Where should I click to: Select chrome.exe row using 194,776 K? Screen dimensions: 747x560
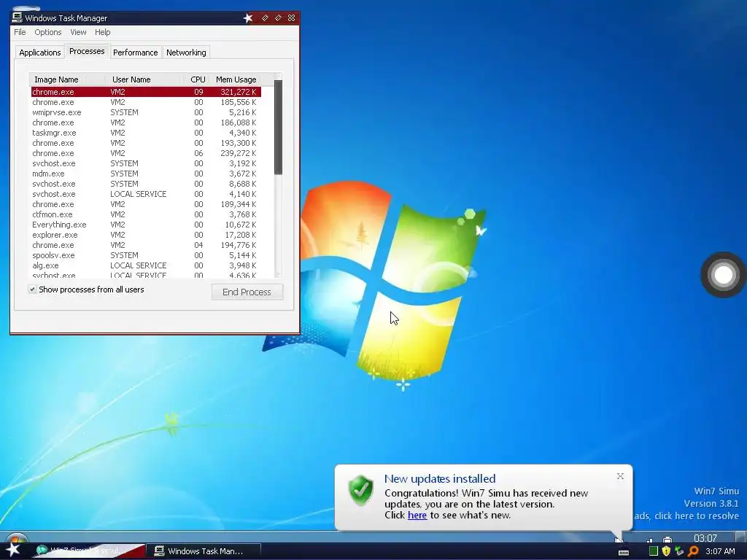point(146,245)
